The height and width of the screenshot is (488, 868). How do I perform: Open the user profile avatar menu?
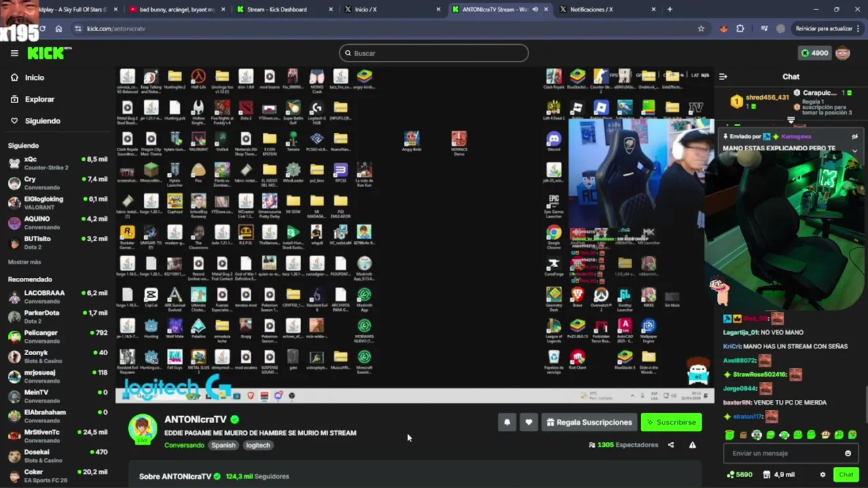pos(843,53)
